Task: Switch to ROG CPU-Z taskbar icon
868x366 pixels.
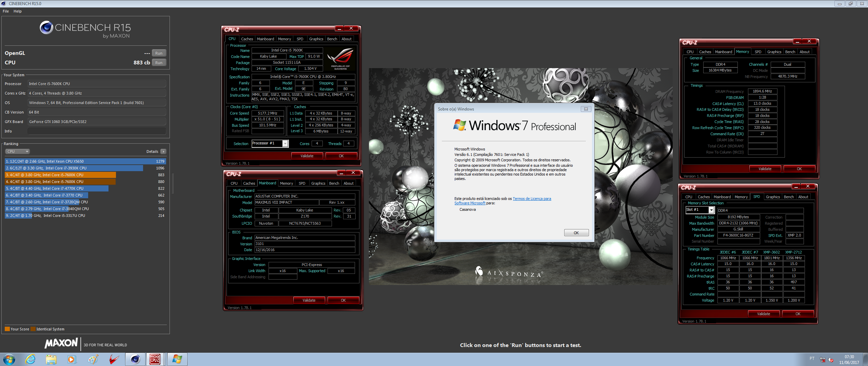Action: pyautogui.click(x=155, y=359)
